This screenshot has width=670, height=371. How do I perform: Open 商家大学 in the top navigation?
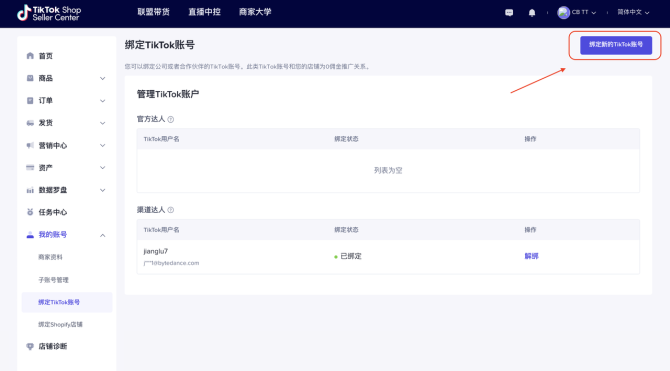click(255, 12)
